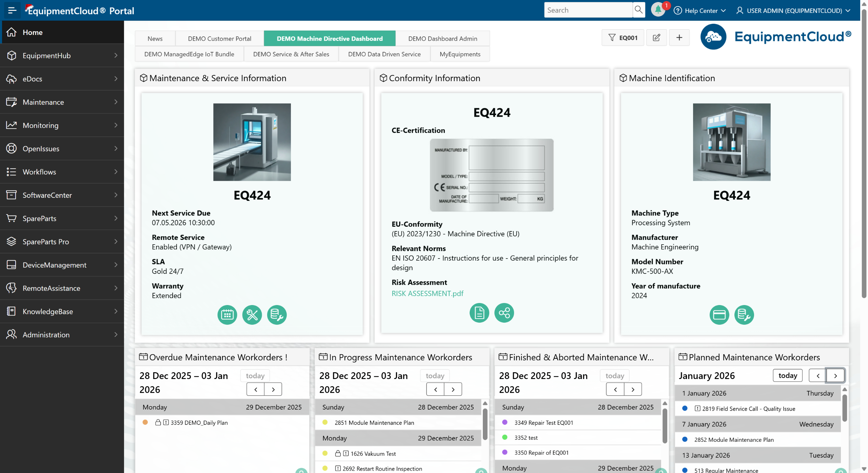Open the document icon in Conformity card

[479, 313]
